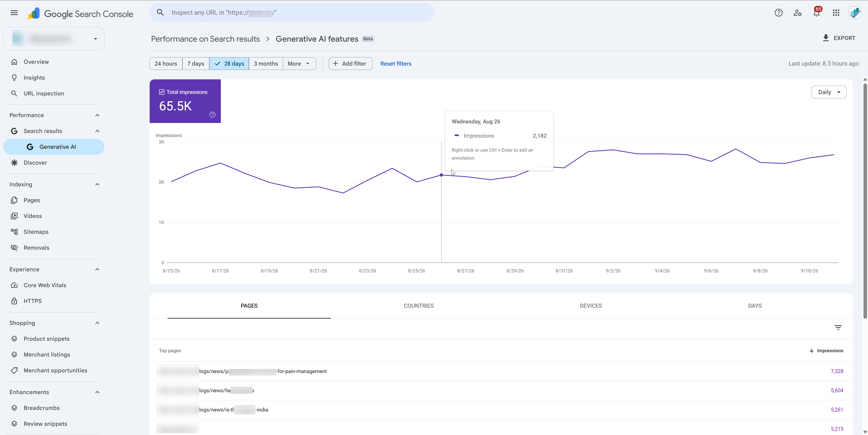This screenshot has height=435, width=868.
Task: Select the 28 days date range
Action: 229,64
